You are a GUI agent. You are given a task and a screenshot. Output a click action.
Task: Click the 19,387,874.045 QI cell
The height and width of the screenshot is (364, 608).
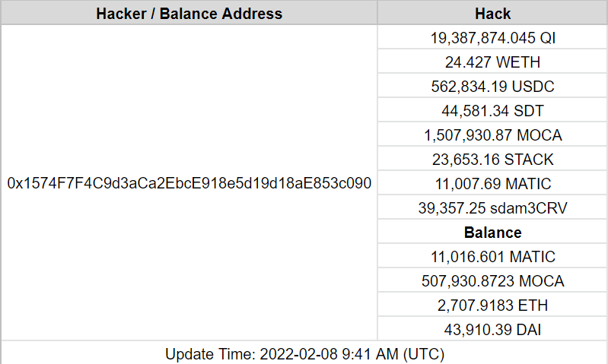(492, 37)
